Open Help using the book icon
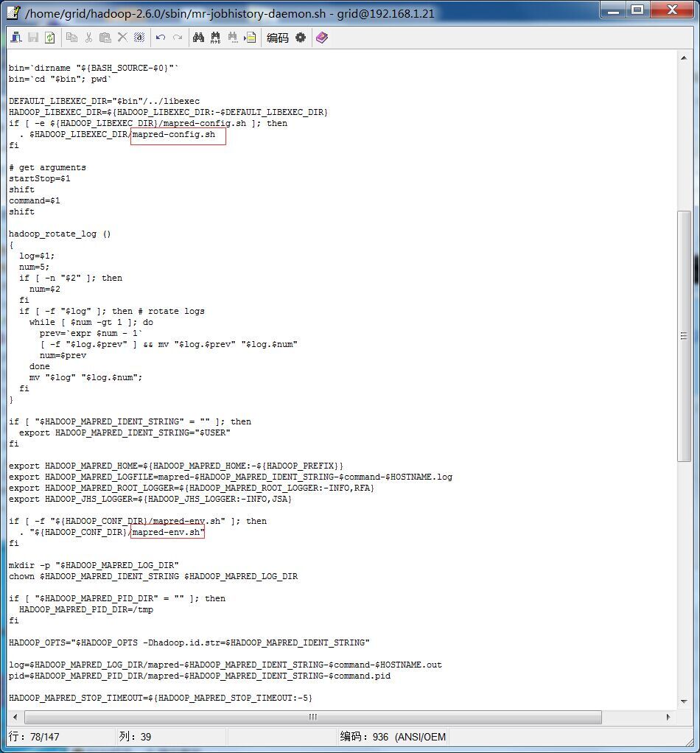Image resolution: width=700 pixels, height=753 pixels. click(x=321, y=38)
